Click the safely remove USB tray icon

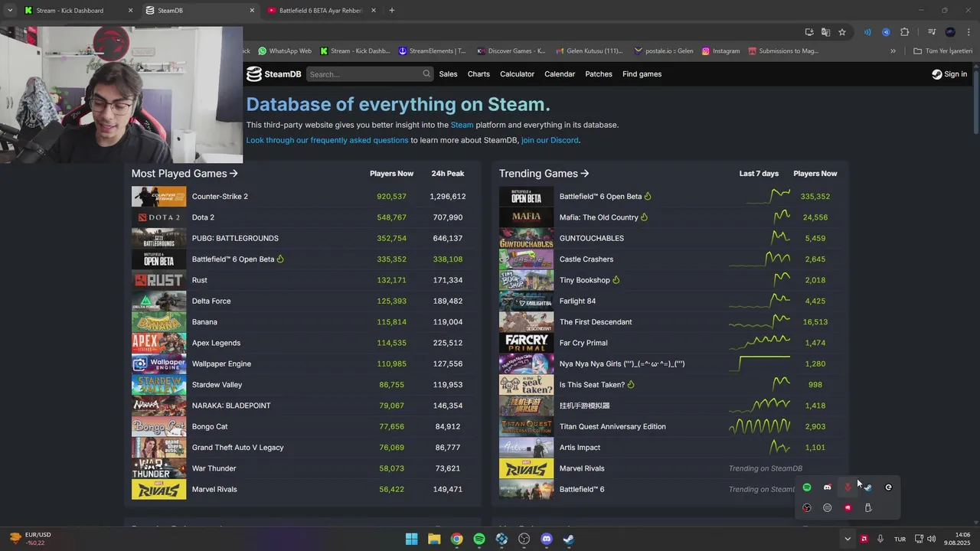[x=868, y=507]
